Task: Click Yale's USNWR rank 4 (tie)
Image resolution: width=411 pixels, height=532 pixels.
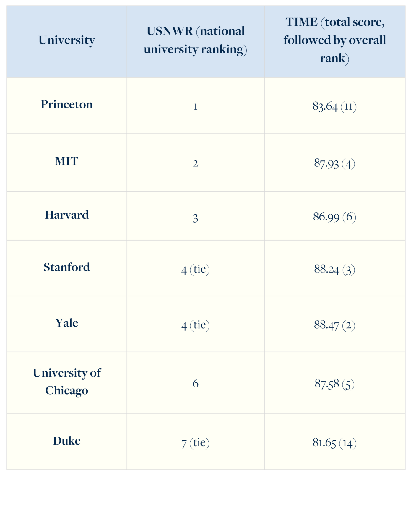Action: click(x=195, y=325)
